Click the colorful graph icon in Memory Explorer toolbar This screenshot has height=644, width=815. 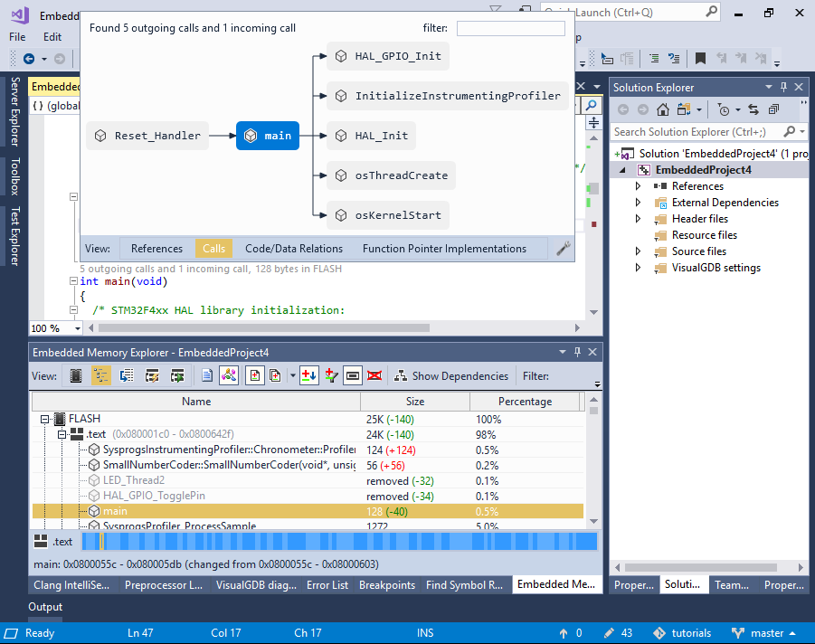tap(229, 375)
